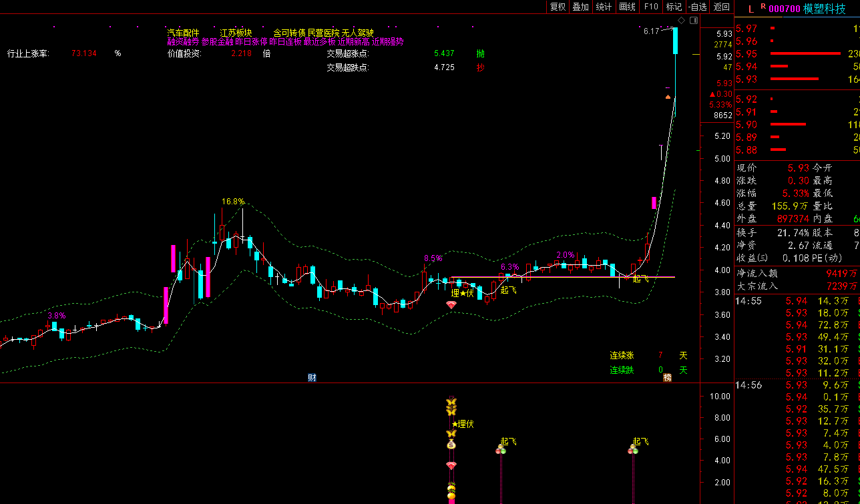Click the money bag icon in indicator panel

point(451,445)
